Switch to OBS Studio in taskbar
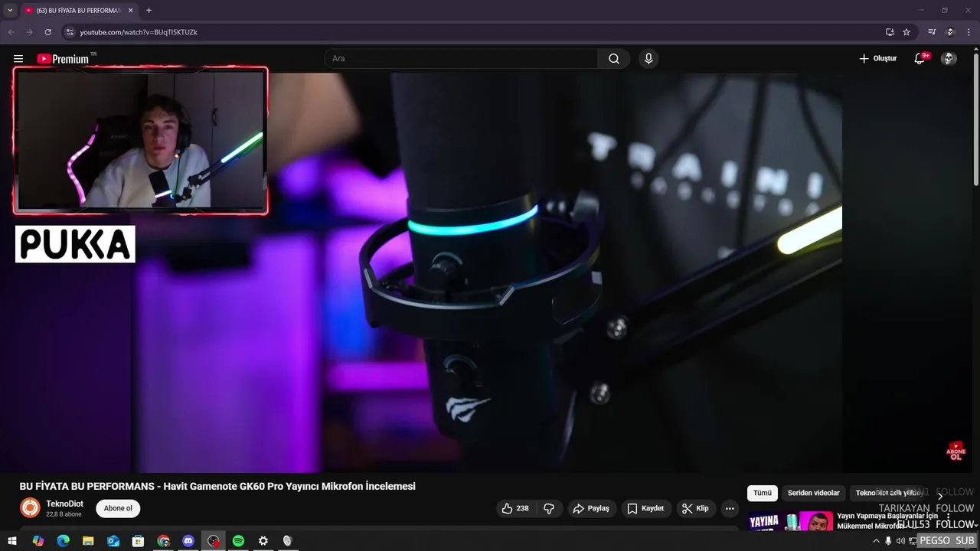The width and height of the screenshot is (980, 551). [214, 541]
